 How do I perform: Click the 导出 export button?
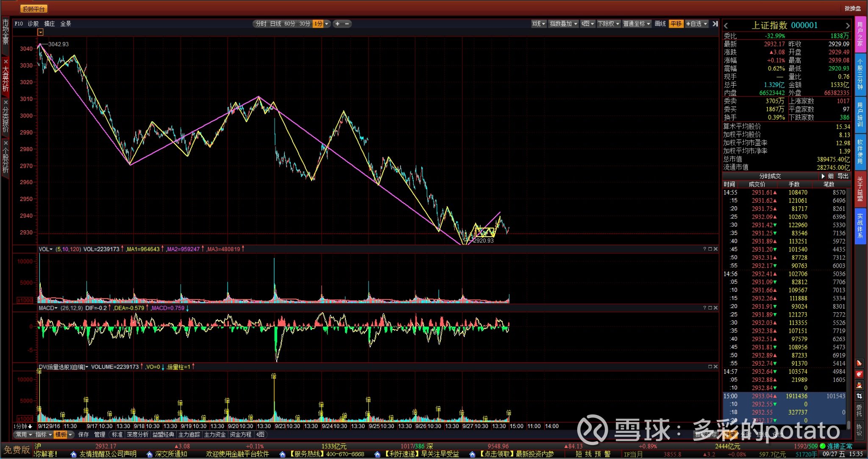point(843,176)
